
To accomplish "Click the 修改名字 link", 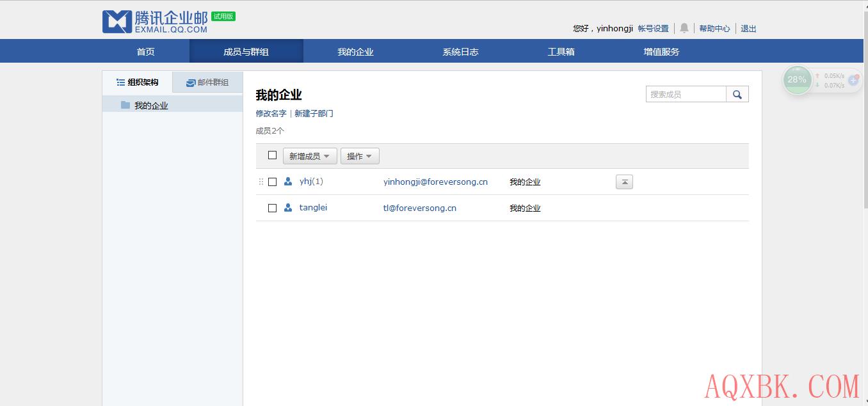I will pos(271,113).
